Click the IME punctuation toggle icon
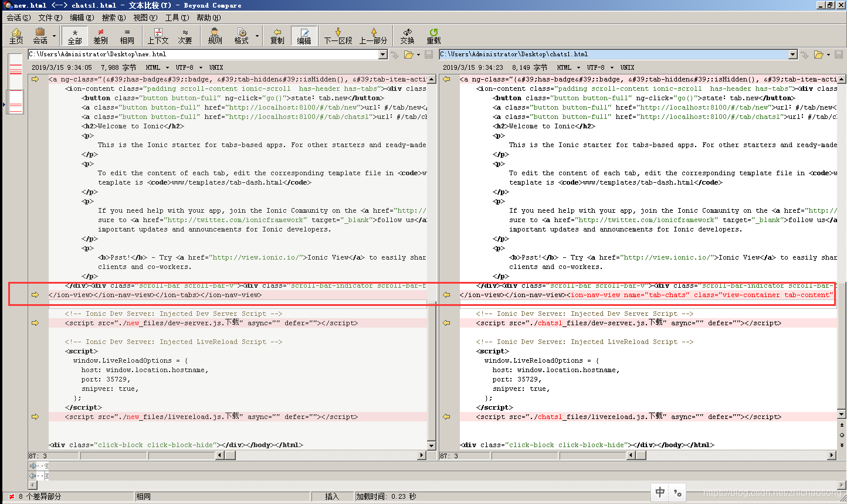847x504 pixels. pos(677,493)
